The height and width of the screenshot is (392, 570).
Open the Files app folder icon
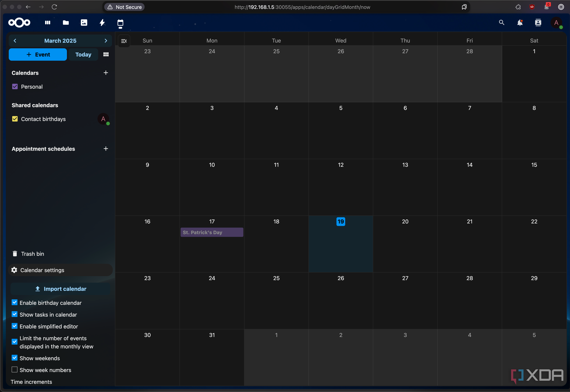66,23
